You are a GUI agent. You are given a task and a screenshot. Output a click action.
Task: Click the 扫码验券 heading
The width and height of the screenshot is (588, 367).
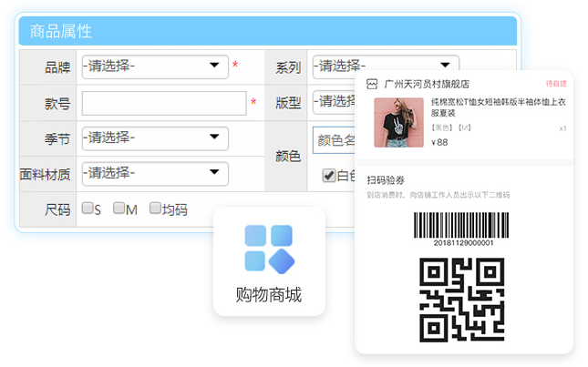386,180
